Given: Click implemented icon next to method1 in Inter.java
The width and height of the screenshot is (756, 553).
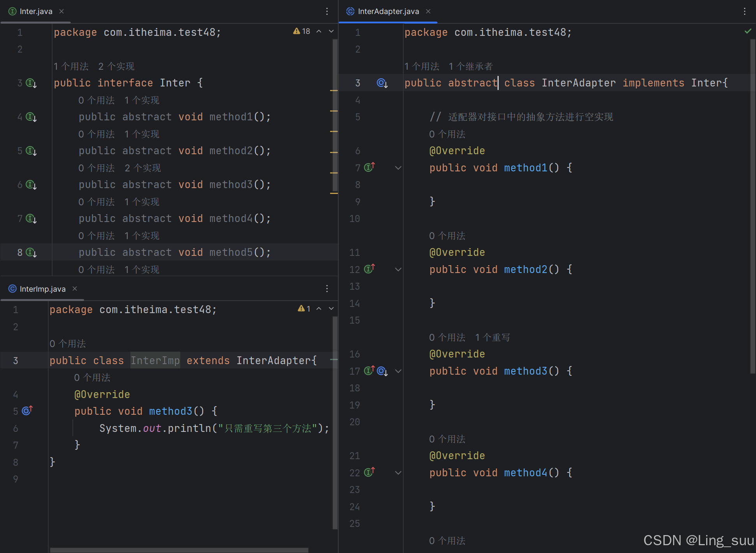Looking at the screenshot, I should point(31,117).
